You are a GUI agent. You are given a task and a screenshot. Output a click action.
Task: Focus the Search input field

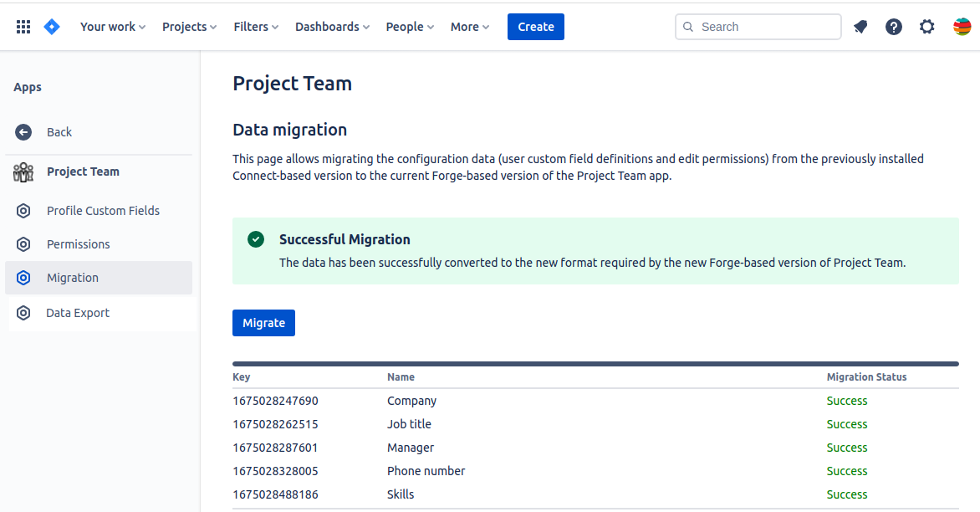[767, 27]
